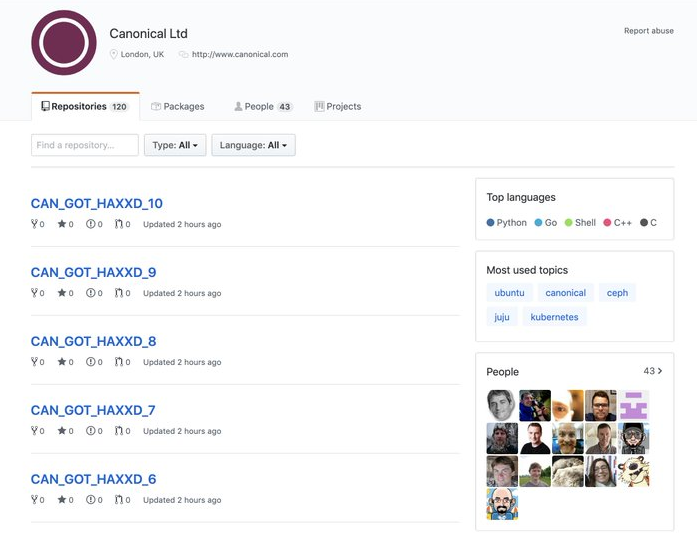Image resolution: width=697 pixels, height=536 pixels.
Task: Click the kubernetes topic tag
Action: (554, 317)
